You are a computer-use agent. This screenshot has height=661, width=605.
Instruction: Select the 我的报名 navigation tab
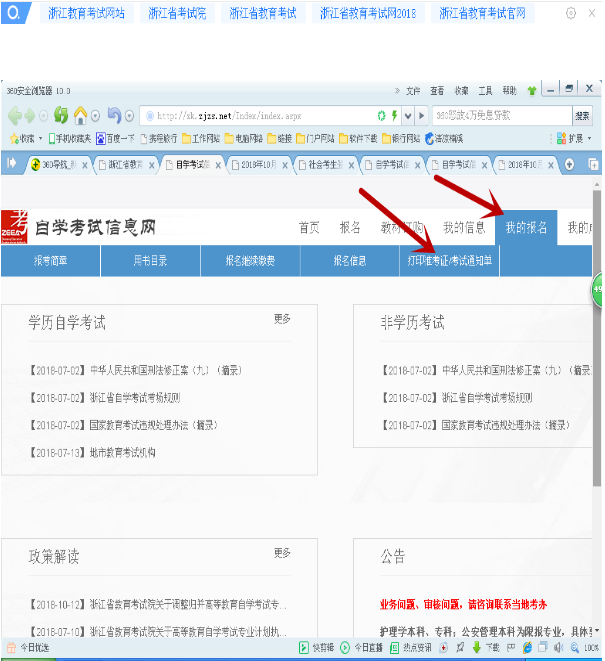coord(526,227)
